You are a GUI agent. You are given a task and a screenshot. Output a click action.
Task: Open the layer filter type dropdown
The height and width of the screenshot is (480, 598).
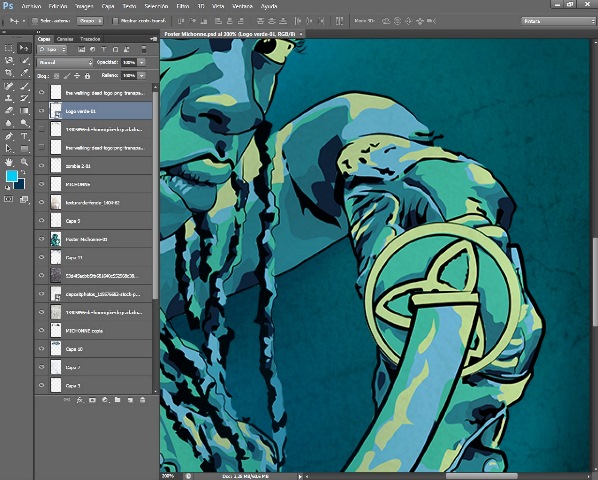52,49
